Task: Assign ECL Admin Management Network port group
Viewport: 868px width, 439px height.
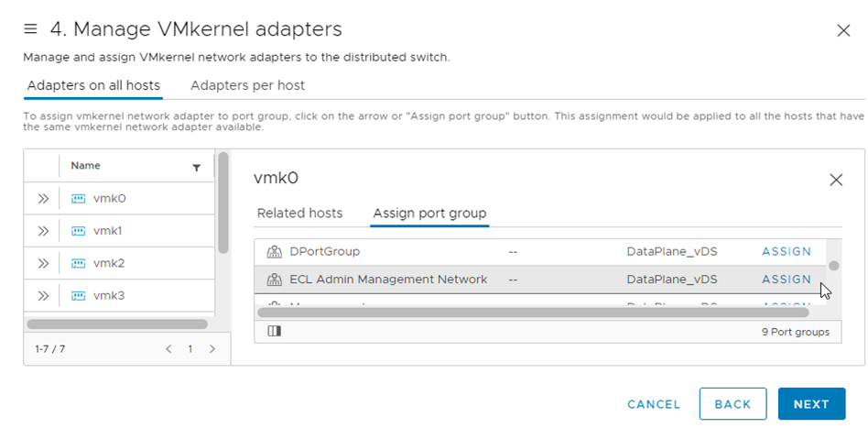Action: pyautogui.click(x=786, y=280)
